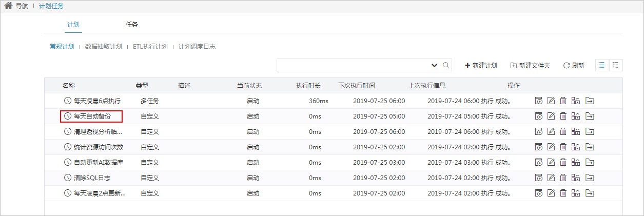Open the 任务 tab
Screen dimensions: 644x216
131,24
